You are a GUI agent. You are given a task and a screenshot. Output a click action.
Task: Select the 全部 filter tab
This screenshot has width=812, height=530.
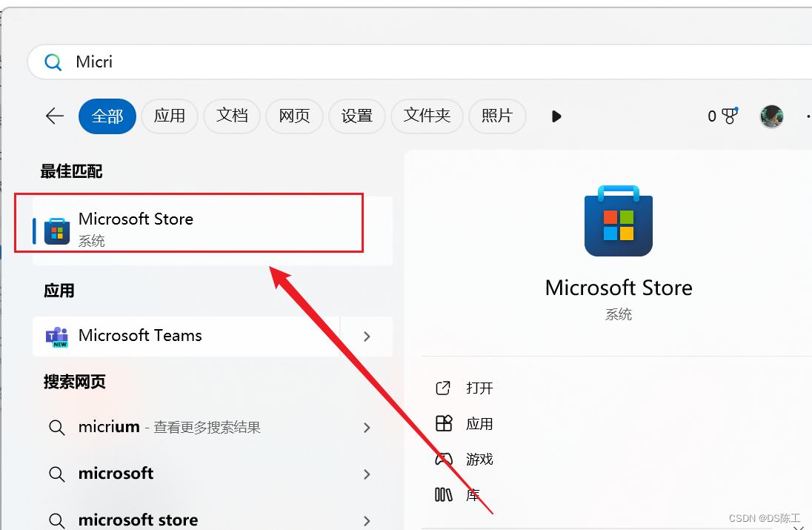(107, 116)
